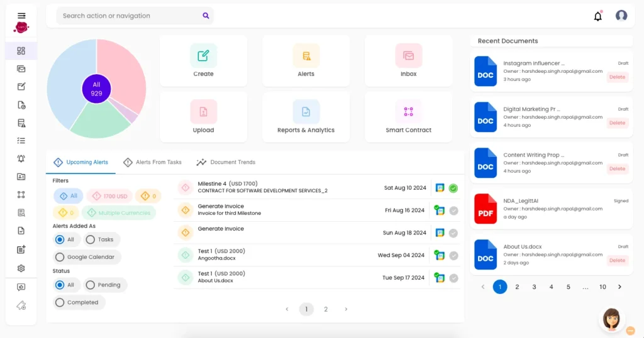Image resolution: width=644 pixels, height=338 pixels.
Task: Open the hamburger menu in the sidebar
Action: coord(21,16)
